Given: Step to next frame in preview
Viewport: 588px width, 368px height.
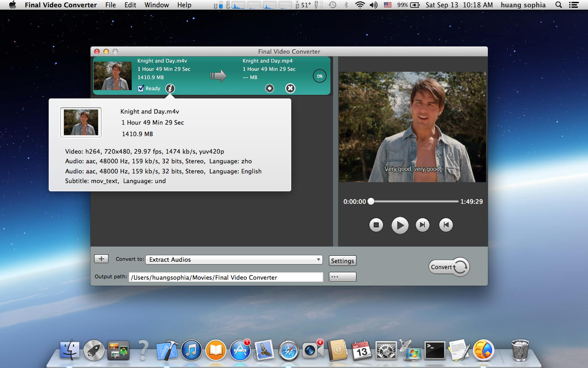Looking at the screenshot, I should point(423,225).
